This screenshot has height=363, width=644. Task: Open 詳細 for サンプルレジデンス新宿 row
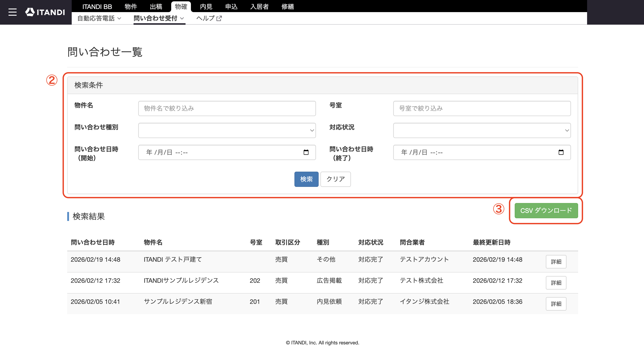[x=556, y=304]
